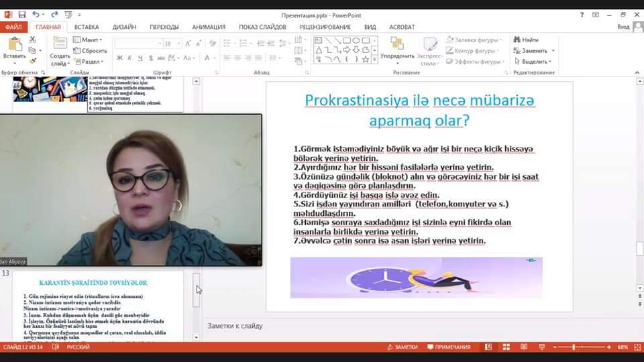Click the РУССКИЙ language indicator

(78, 347)
